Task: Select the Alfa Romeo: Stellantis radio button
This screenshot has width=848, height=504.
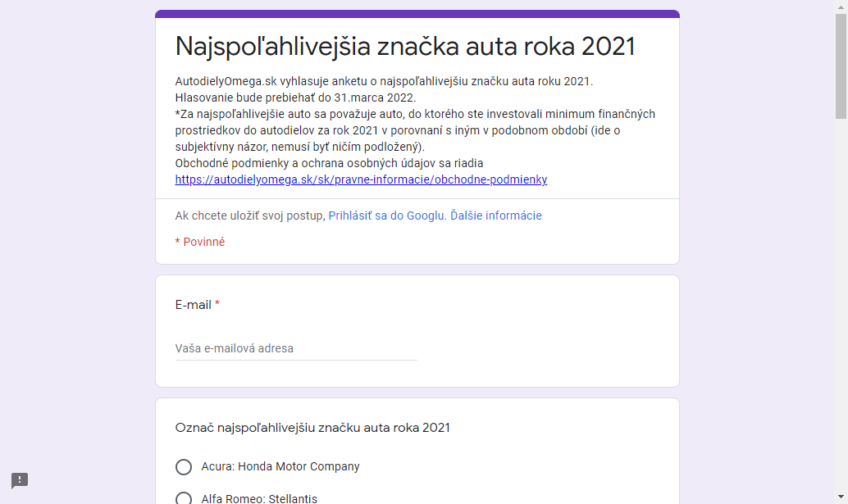Action: pyautogui.click(x=184, y=498)
